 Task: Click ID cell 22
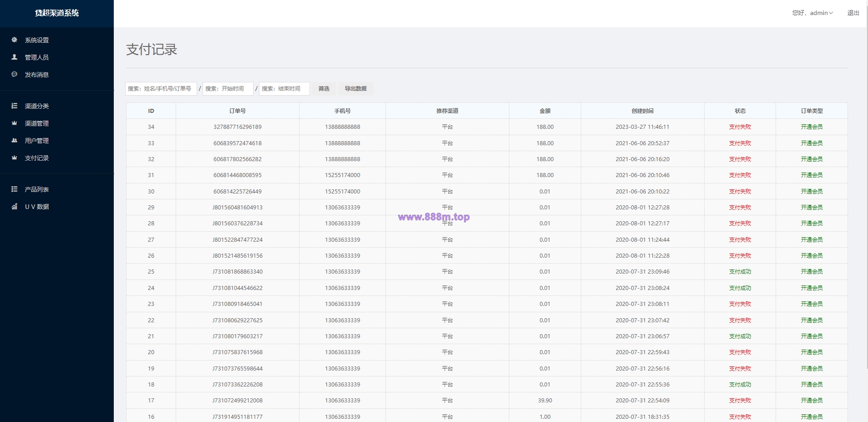point(151,320)
